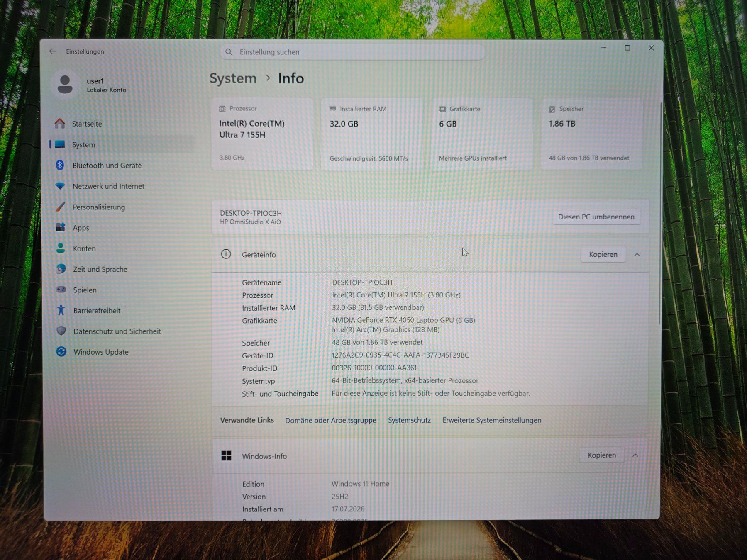The height and width of the screenshot is (560, 747).
Task: Click the Lokales Konto label
Action: pos(106,90)
